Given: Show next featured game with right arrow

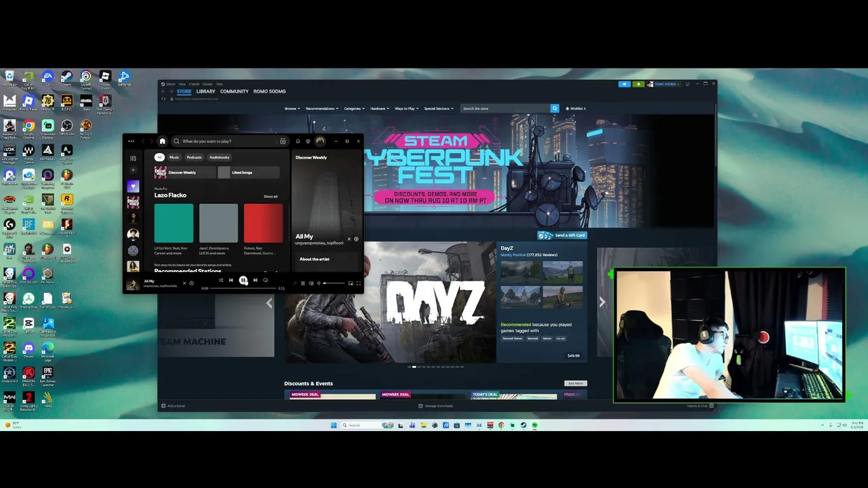Looking at the screenshot, I should click(601, 302).
